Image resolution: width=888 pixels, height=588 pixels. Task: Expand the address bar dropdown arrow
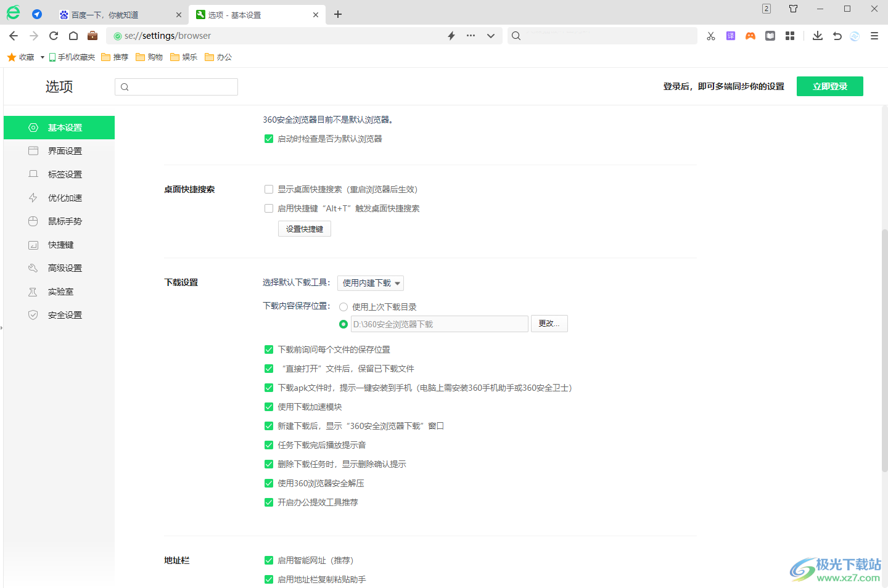[x=491, y=36]
